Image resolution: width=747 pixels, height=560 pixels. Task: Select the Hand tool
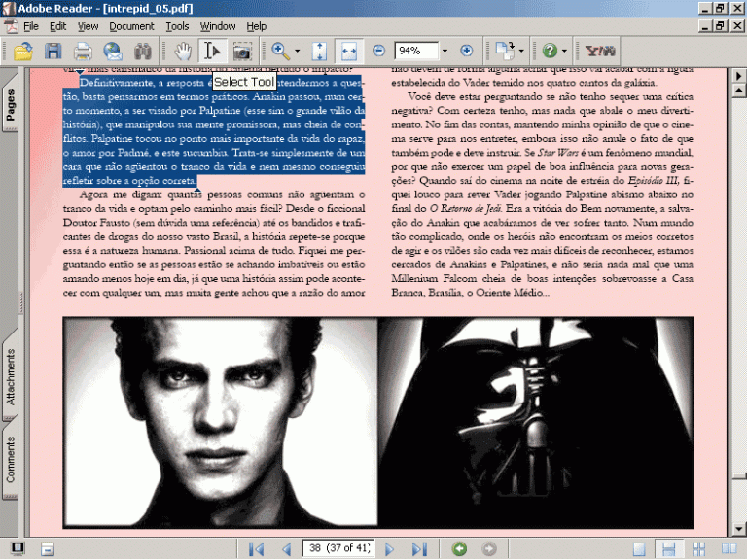(183, 51)
